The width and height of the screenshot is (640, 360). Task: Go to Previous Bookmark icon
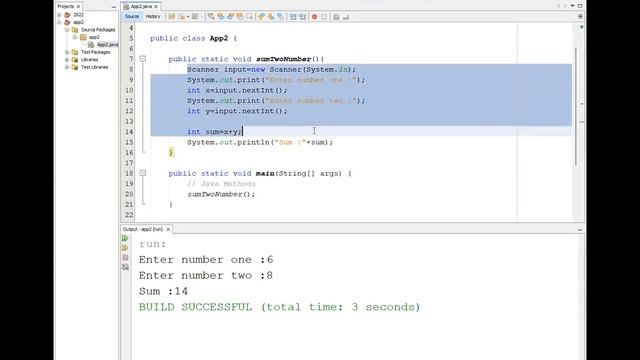[261, 17]
